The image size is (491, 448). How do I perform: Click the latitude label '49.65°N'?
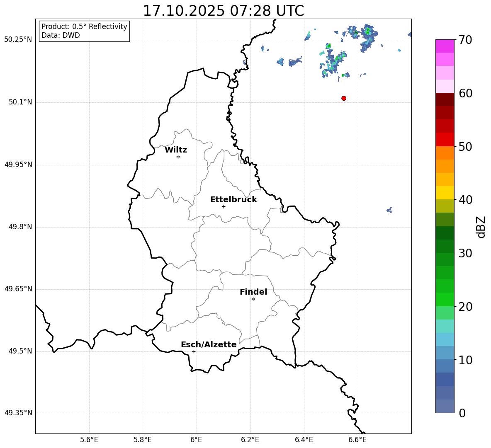tap(18, 289)
